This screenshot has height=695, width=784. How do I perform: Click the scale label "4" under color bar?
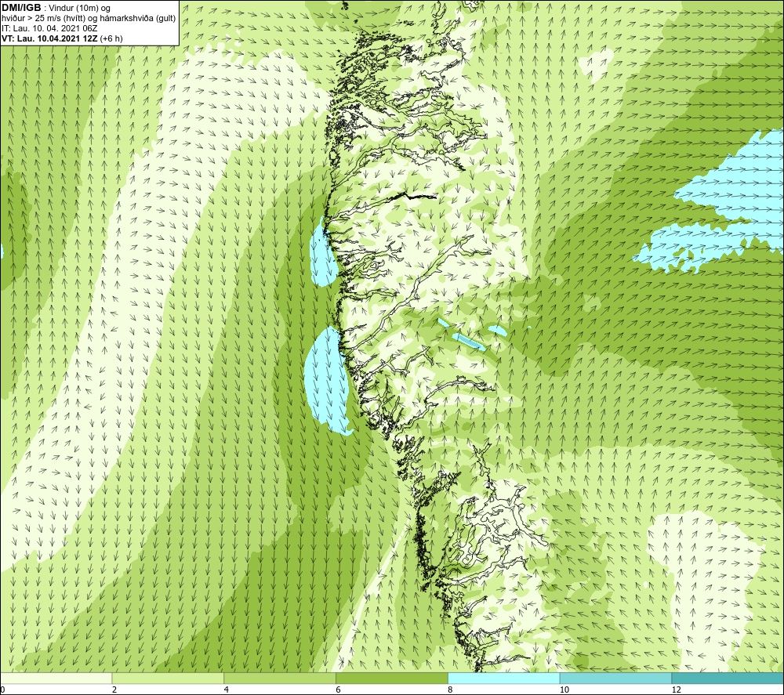point(227,690)
